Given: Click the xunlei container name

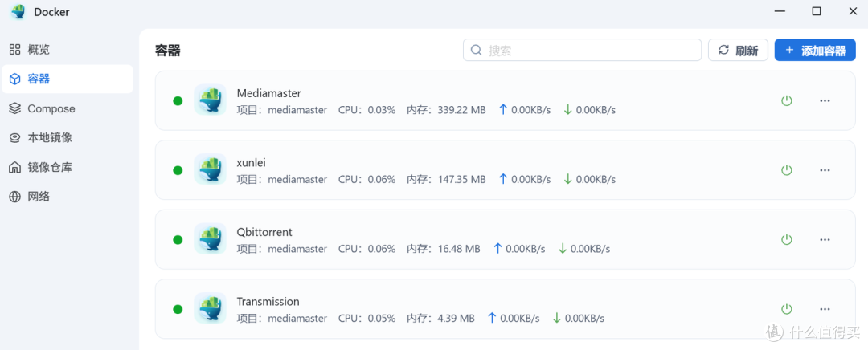Looking at the screenshot, I should click(252, 162).
